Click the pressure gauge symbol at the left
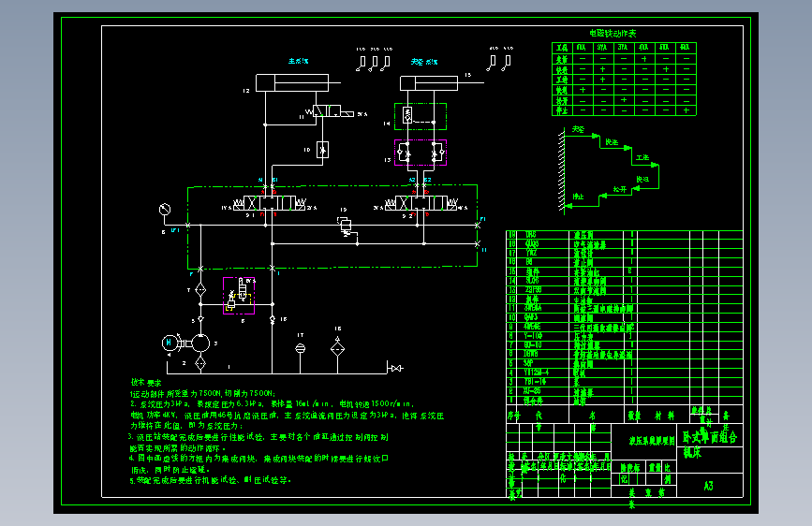 click(x=165, y=209)
